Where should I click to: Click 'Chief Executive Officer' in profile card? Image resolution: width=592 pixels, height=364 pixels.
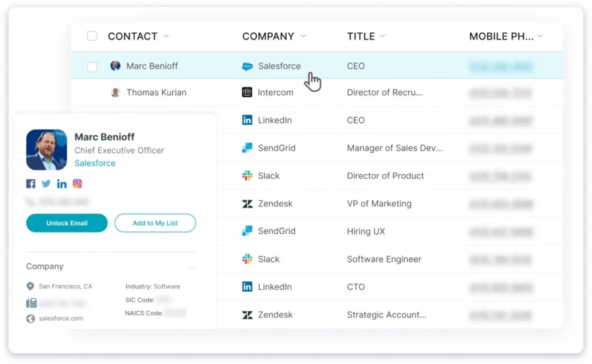(x=119, y=150)
